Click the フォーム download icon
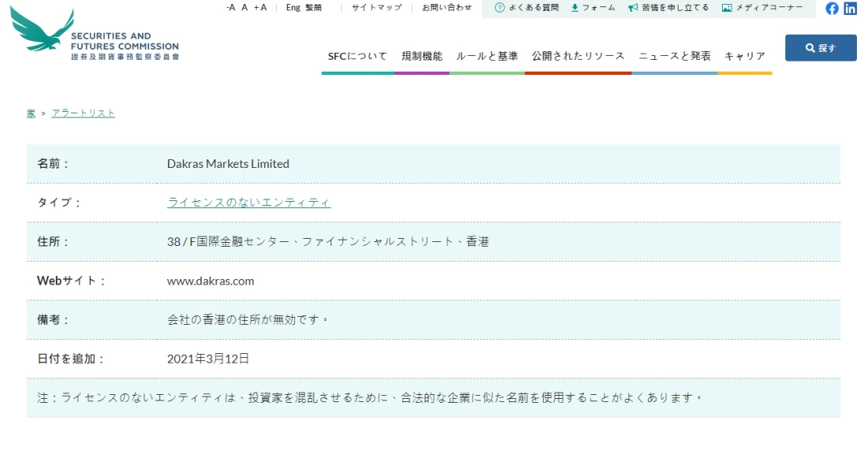Image resolution: width=868 pixels, height=473 pixels. pos(575,8)
